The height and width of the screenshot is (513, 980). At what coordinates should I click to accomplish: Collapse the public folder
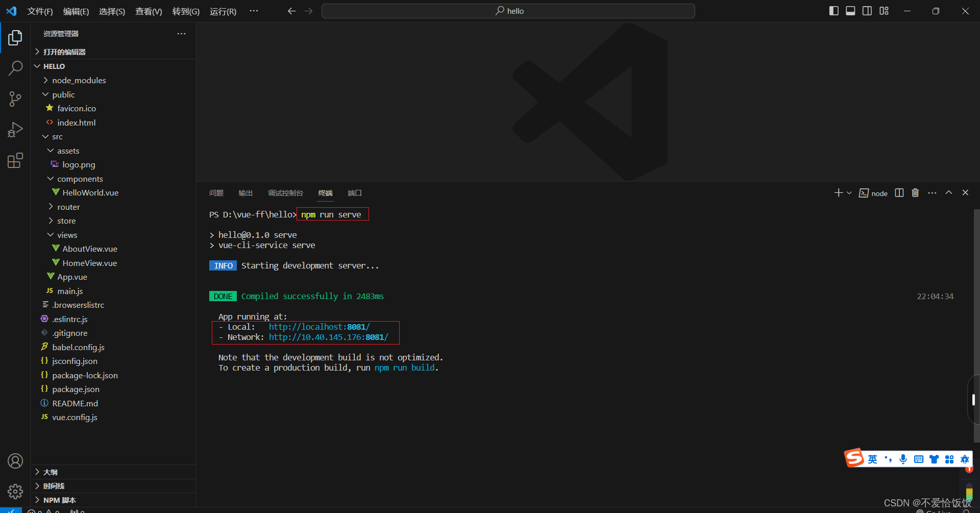tap(113, 94)
